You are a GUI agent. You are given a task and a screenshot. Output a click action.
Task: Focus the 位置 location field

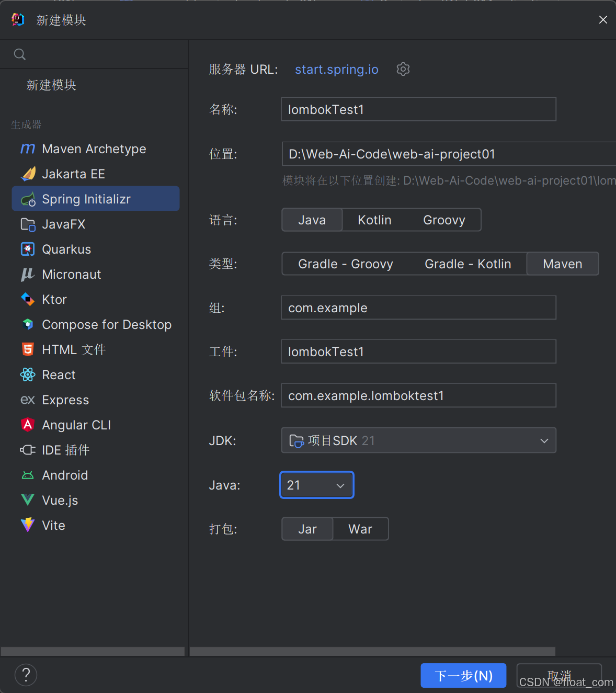449,154
